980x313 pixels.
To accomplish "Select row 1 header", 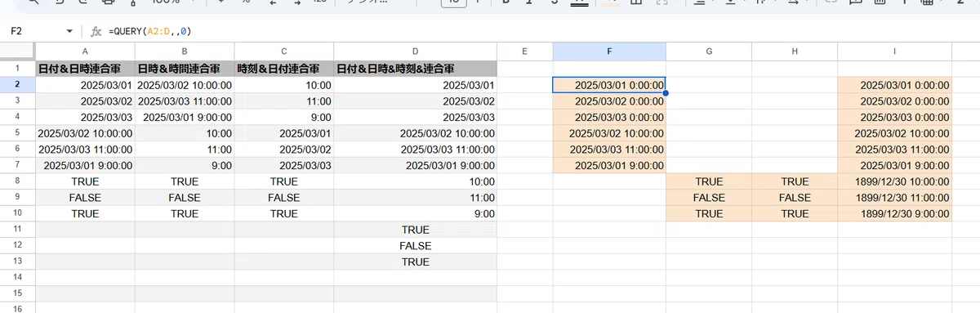I will pos(17,69).
